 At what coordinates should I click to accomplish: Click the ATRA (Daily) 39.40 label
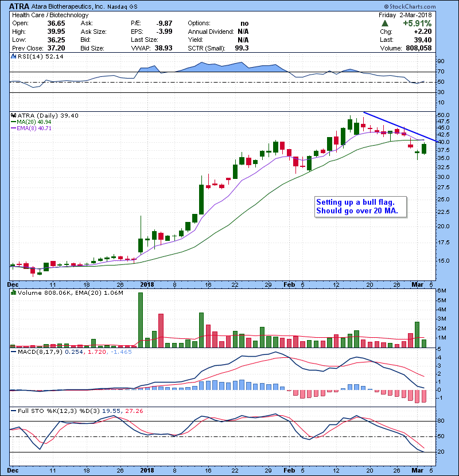coord(48,116)
